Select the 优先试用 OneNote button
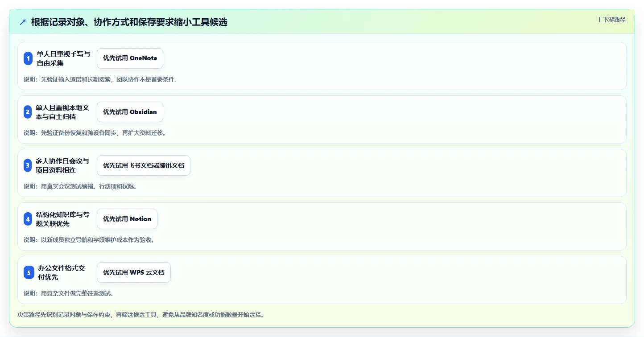Viewport: 644px width, 337px height. (130, 58)
